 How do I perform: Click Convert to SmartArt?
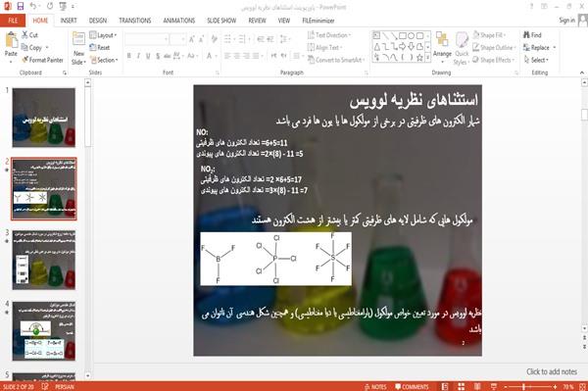tap(336, 60)
